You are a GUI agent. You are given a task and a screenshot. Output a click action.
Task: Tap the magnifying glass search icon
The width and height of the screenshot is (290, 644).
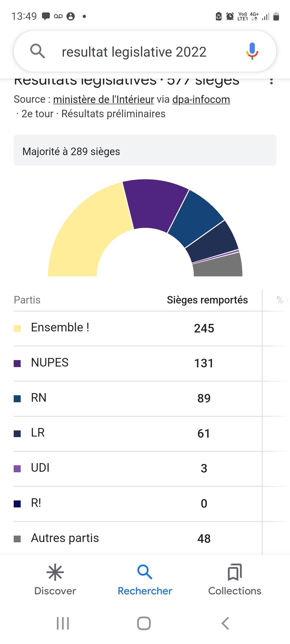tap(38, 51)
